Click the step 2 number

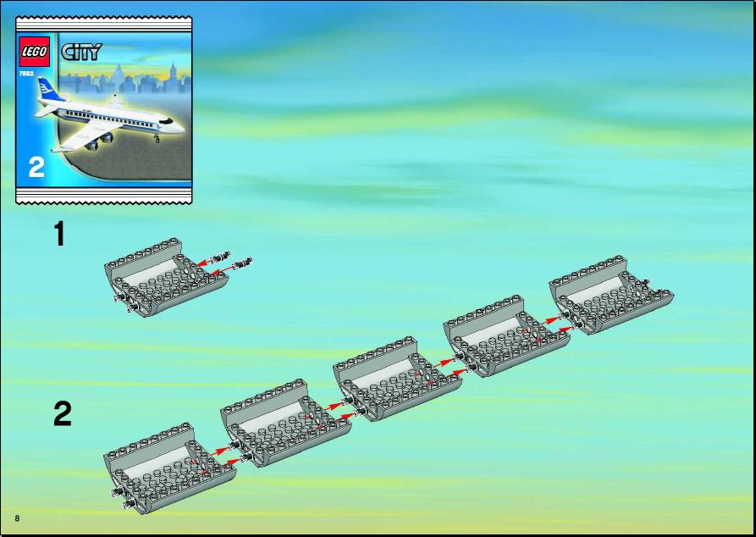pyautogui.click(x=62, y=413)
